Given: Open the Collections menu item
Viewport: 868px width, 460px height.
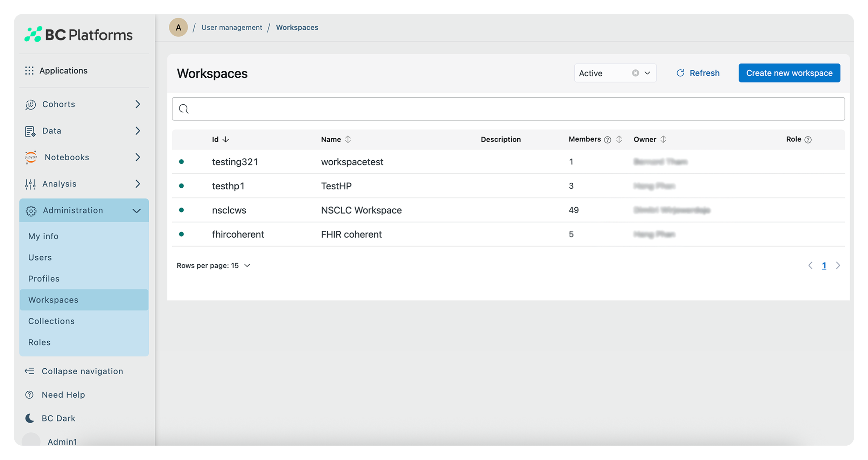Looking at the screenshot, I should 51,321.
